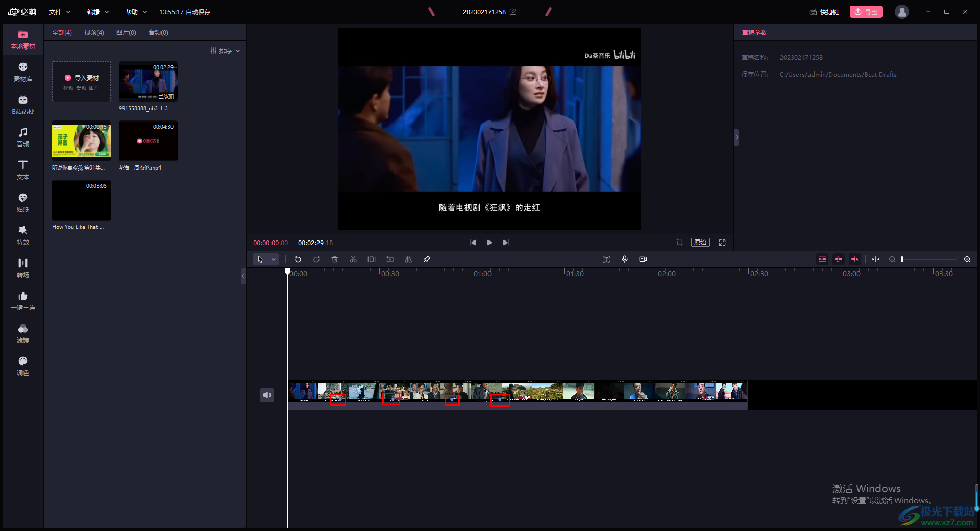
Task: Expand the selection tool dropdown arrow
Action: [x=274, y=259]
